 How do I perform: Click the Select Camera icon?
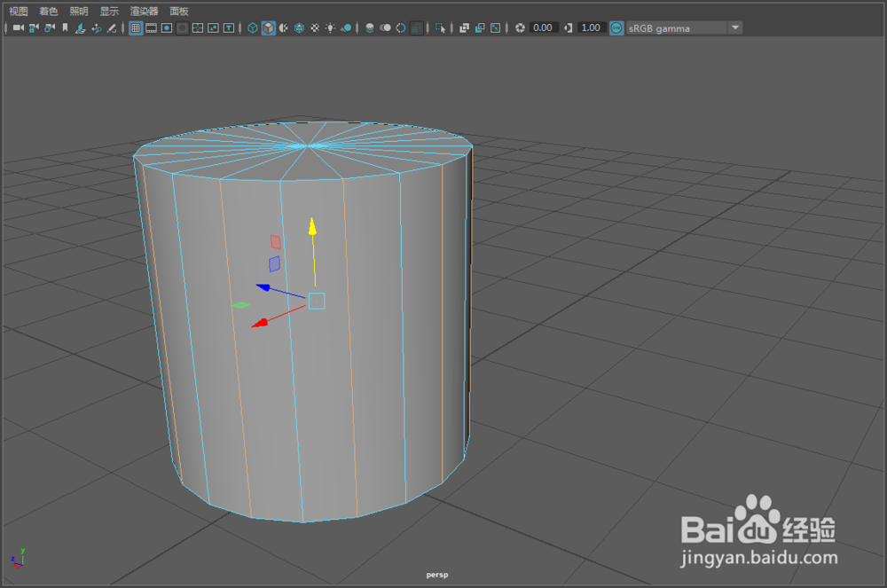pyautogui.click(x=18, y=27)
